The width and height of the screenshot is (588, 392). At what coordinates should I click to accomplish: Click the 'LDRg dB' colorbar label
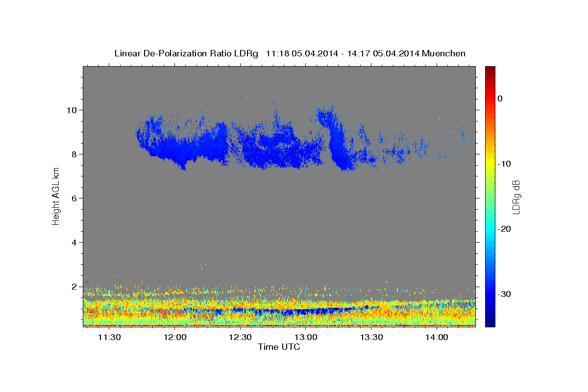[x=516, y=197]
